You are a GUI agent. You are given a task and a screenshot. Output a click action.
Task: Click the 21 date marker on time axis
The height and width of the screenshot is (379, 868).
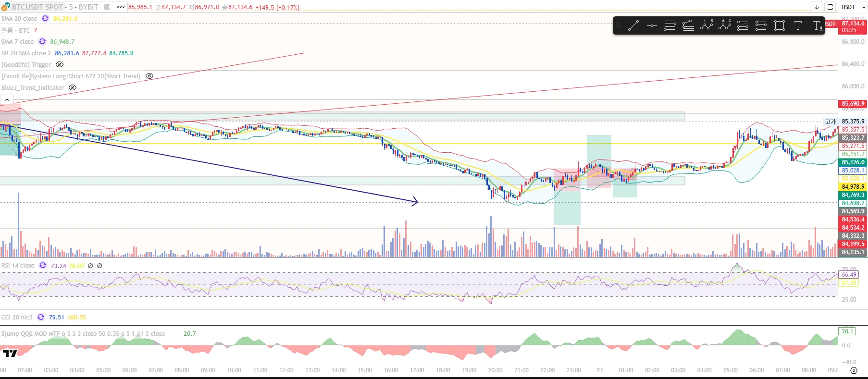click(600, 370)
